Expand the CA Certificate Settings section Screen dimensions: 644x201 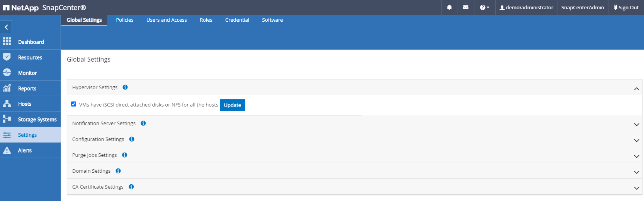click(x=636, y=188)
